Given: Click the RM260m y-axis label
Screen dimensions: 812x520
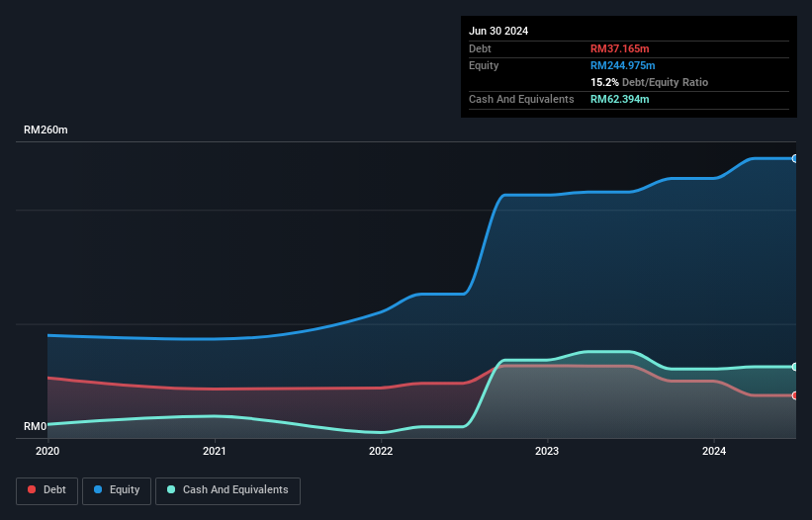Looking at the screenshot, I should (45, 130).
